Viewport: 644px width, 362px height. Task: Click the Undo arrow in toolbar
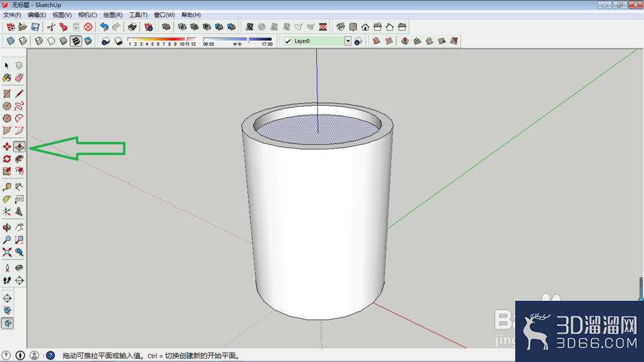(104, 27)
